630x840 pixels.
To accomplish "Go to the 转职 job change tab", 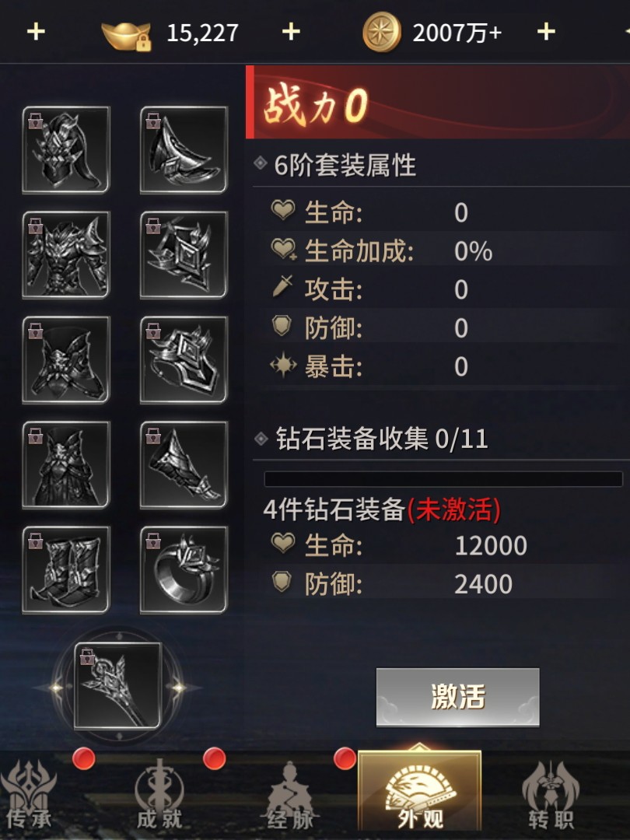I will click(x=551, y=796).
